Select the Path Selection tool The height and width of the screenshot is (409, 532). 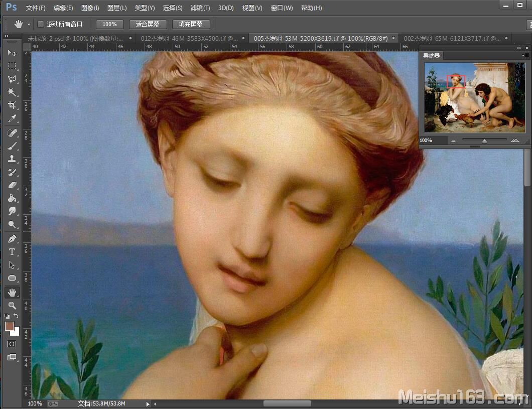12,265
